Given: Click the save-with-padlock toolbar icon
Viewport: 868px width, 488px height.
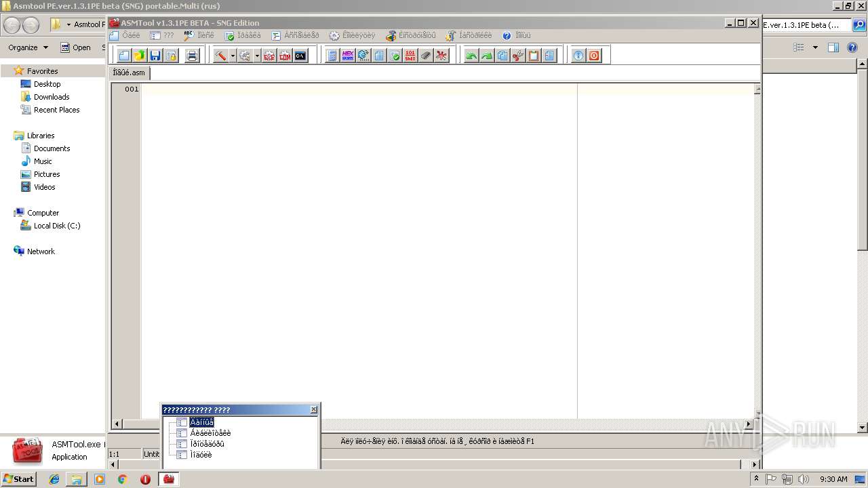Looking at the screenshot, I should [171, 56].
